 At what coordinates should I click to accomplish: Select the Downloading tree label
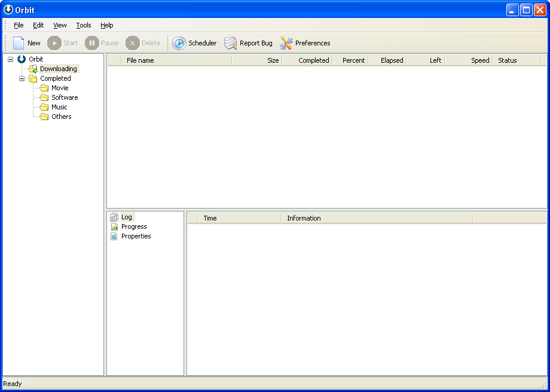coord(58,69)
